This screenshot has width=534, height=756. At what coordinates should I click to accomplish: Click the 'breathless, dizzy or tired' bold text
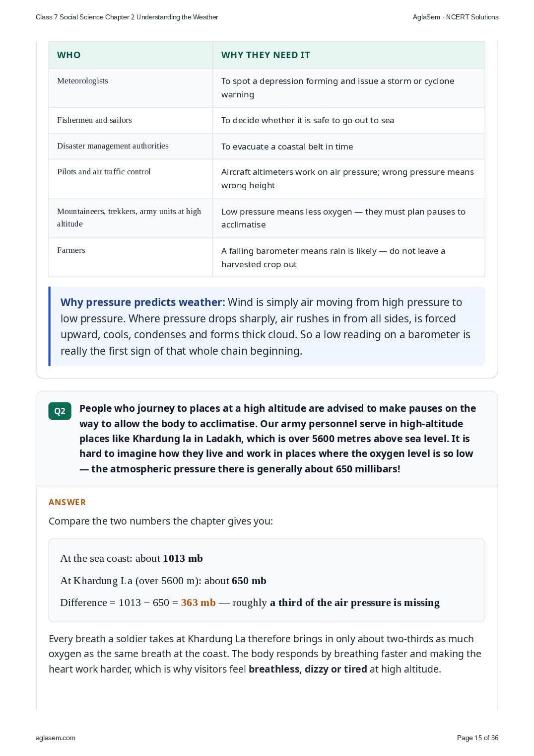point(308,669)
